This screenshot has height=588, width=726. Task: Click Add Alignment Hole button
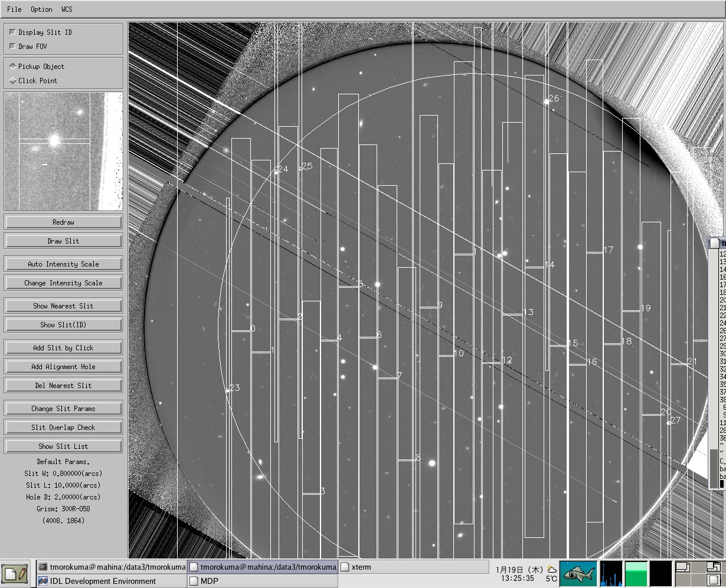coord(63,367)
